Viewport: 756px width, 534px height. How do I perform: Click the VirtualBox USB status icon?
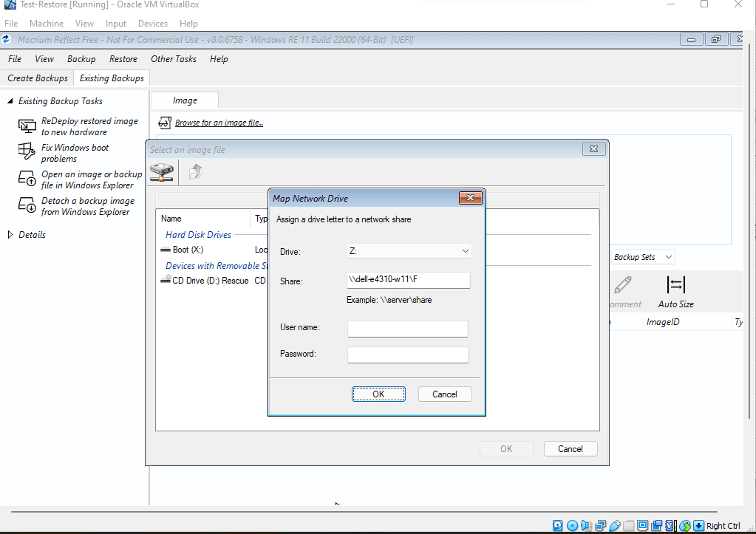[615, 525]
